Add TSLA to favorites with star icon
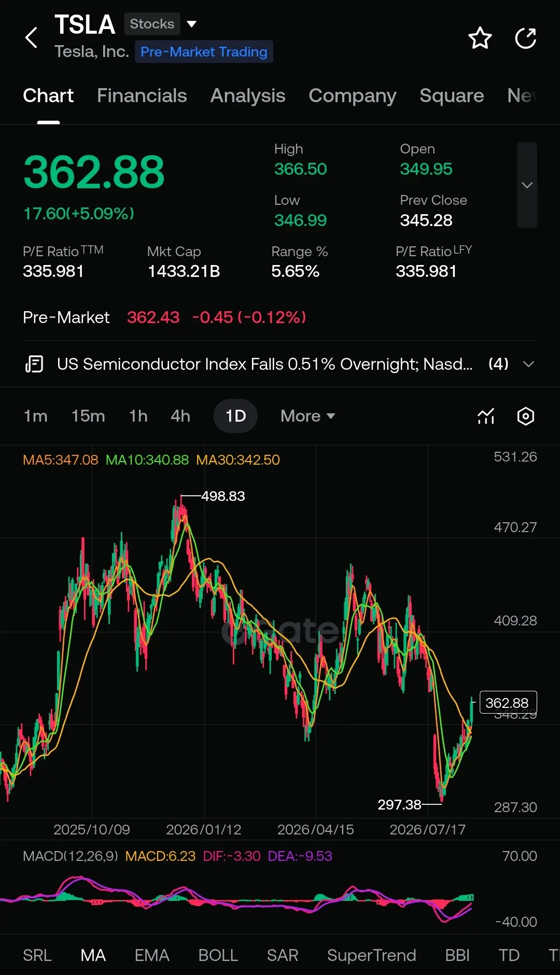This screenshot has height=975, width=560. pyautogui.click(x=480, y=38)
